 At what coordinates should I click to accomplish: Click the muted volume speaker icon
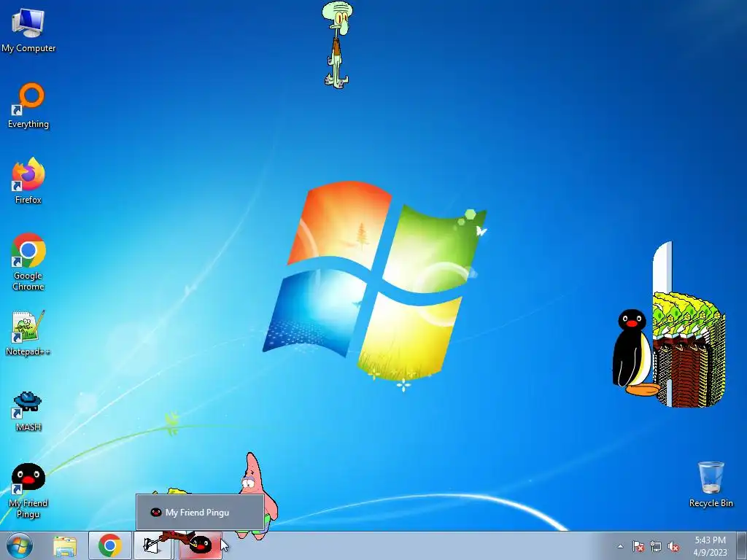coord(673,546)
